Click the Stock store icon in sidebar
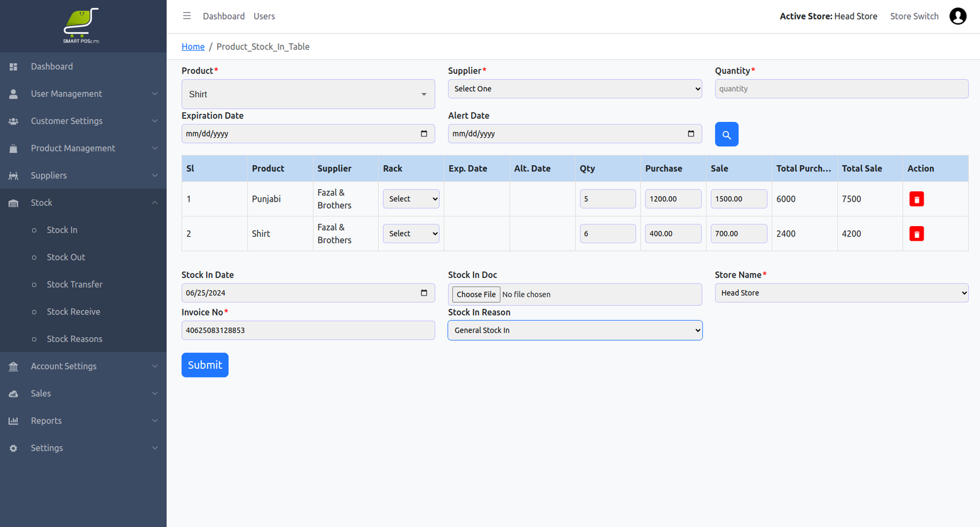This screenshot has height=527, width=980. [x=13, y=203]
